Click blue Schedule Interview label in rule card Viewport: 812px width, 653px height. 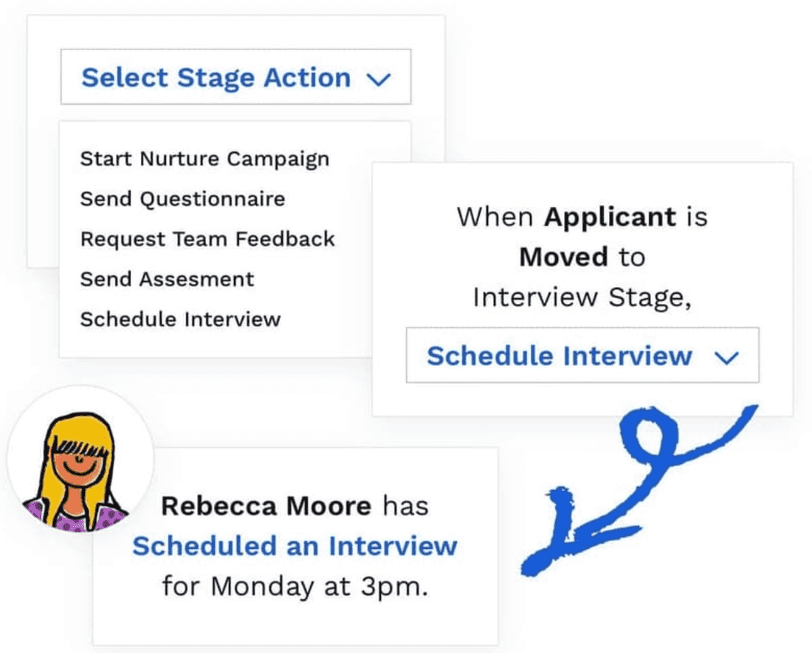coord(559,356)
